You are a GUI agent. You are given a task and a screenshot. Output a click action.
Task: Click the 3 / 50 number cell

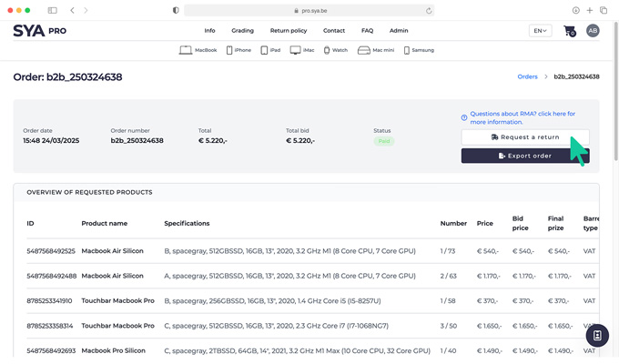[x=449, y=326]
